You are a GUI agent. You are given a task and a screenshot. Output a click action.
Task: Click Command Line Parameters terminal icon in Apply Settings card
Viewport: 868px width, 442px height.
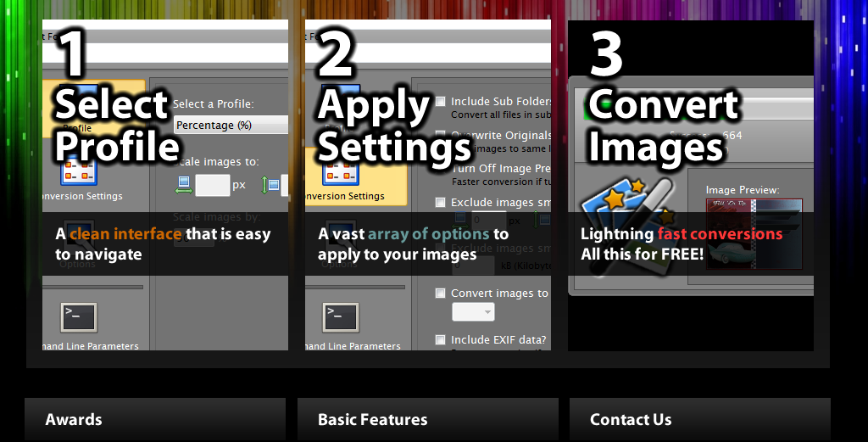(341, 317)
